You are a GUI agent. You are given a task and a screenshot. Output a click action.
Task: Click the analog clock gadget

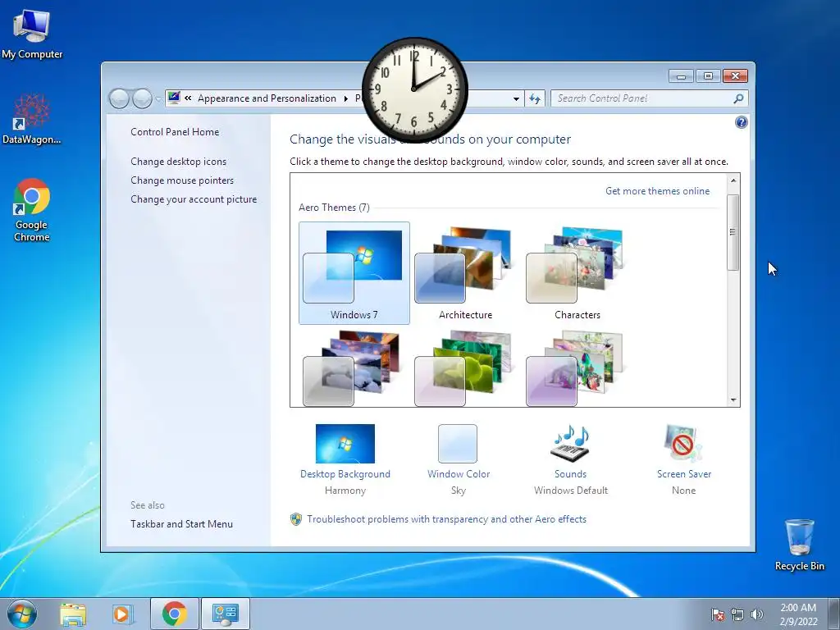414,89
